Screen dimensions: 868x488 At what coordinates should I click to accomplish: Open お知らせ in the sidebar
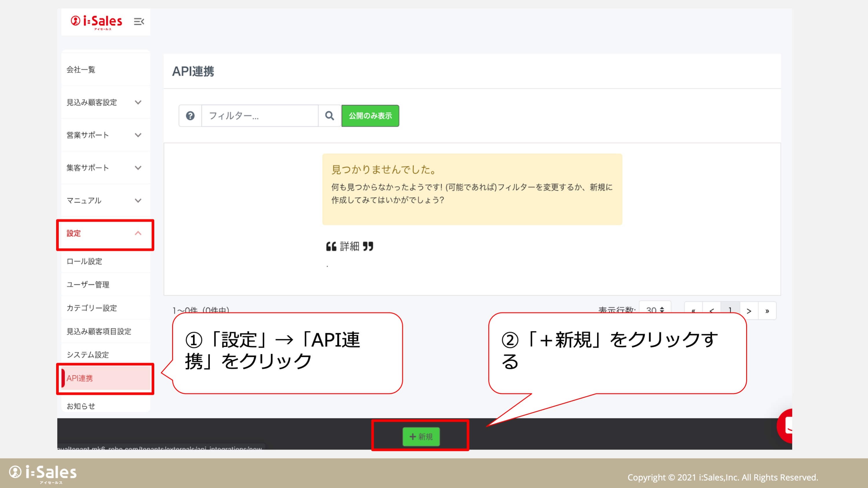click(x=81, y=406)
